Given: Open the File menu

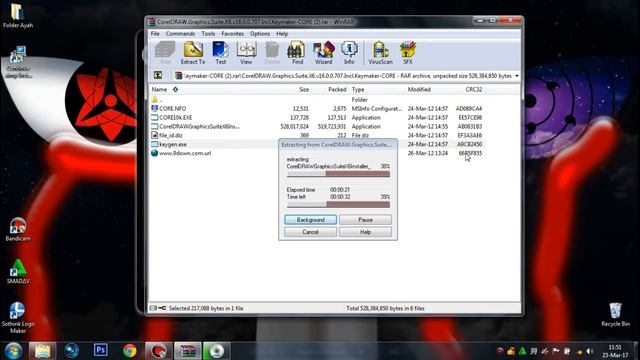Looking at the screenshot, I should (x=155, y=33).
